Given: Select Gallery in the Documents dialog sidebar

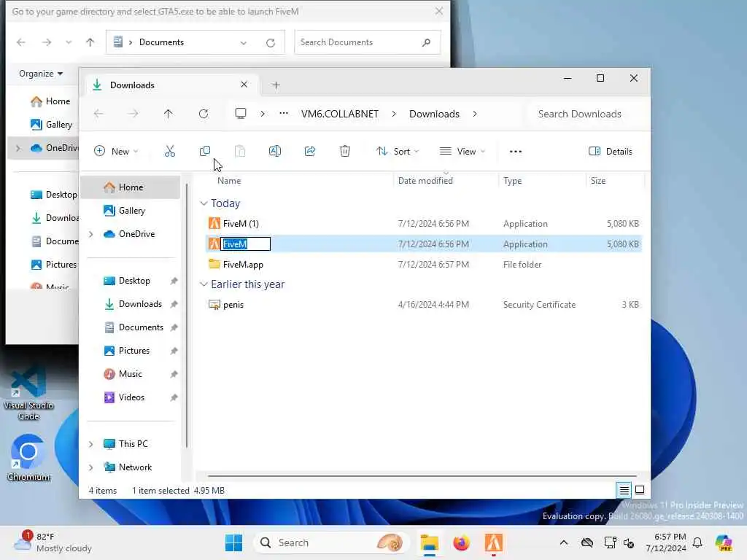Looking at the screenshot, I should 52,125.
